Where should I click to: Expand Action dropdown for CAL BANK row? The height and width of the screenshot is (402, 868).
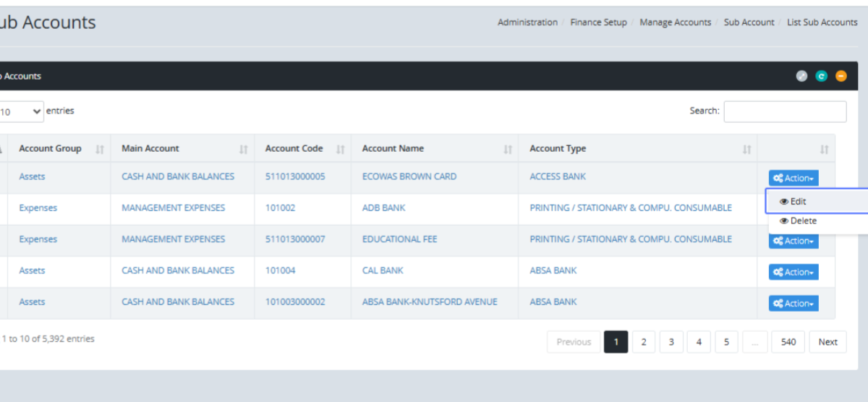point(793,272)
